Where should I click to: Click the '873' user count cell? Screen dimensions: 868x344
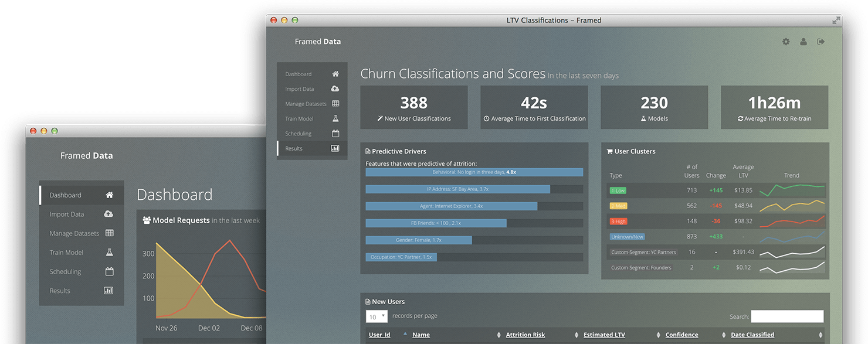691,237
